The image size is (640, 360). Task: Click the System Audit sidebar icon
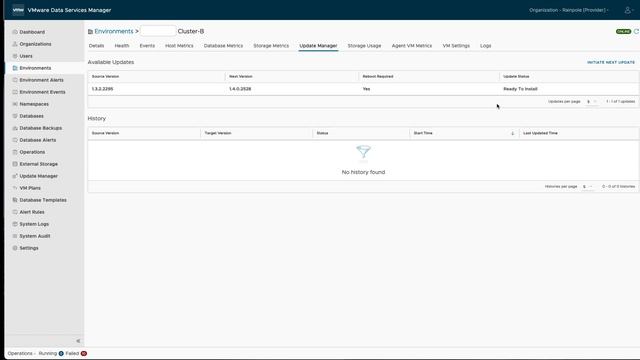[15, 236]
